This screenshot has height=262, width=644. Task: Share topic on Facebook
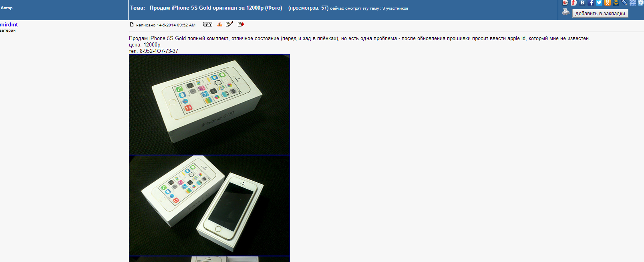pyautogui.click(x=591, y=2)
